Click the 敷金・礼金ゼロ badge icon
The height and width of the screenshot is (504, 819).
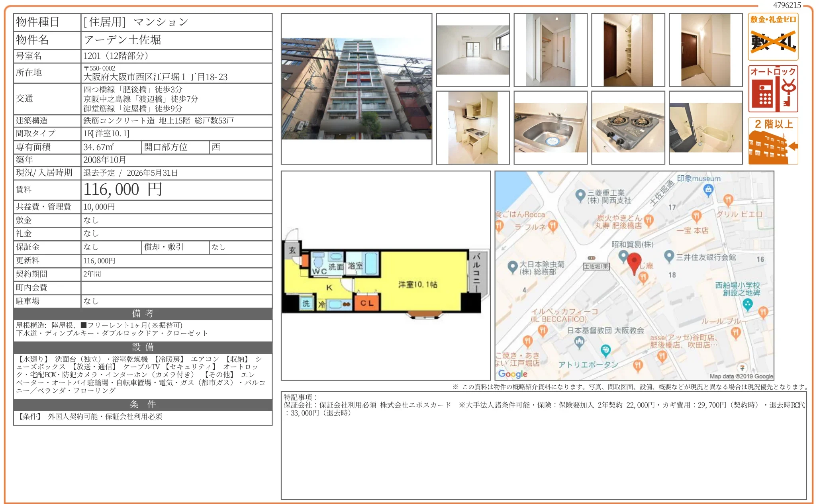(x=773, y=37)
